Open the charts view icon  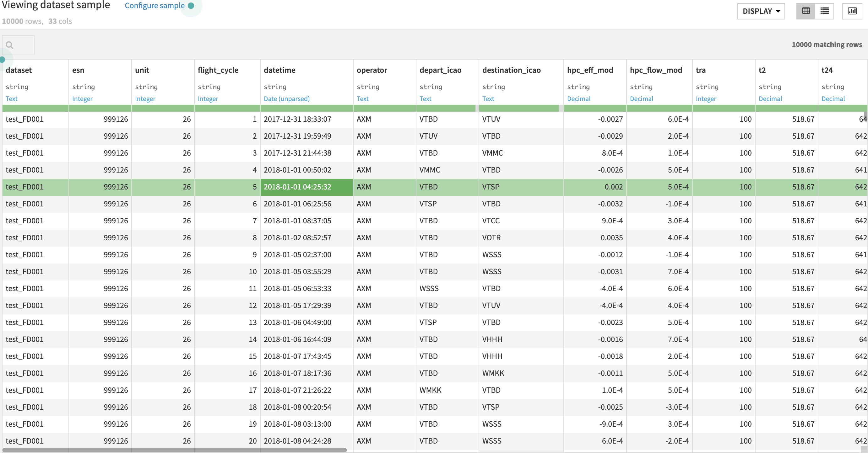tap(852, 11)
